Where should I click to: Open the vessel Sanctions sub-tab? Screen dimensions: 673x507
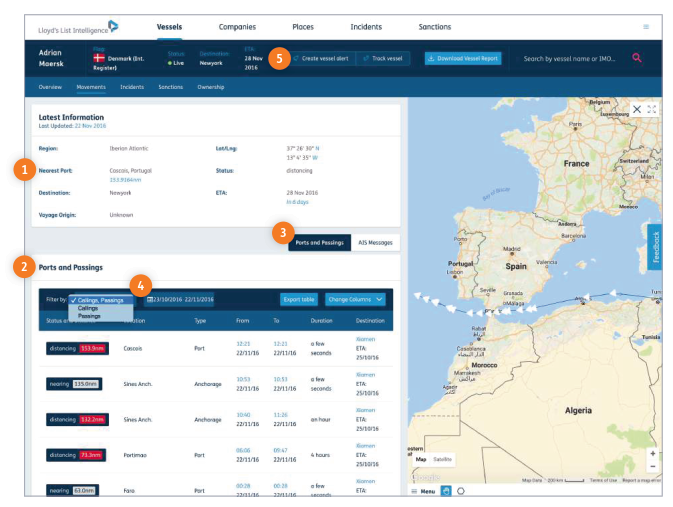coord(171,87)
